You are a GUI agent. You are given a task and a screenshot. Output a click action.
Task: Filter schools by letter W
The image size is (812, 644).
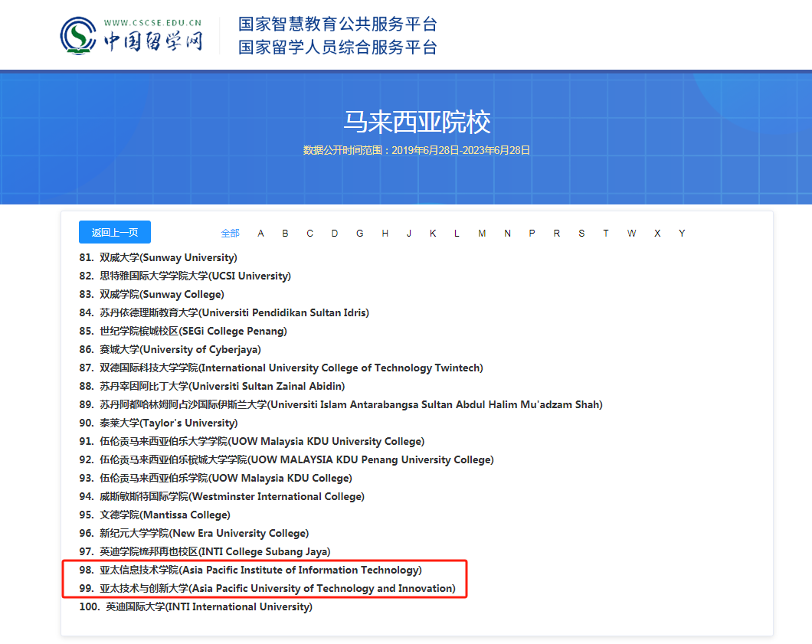click(x=631, y=234)
